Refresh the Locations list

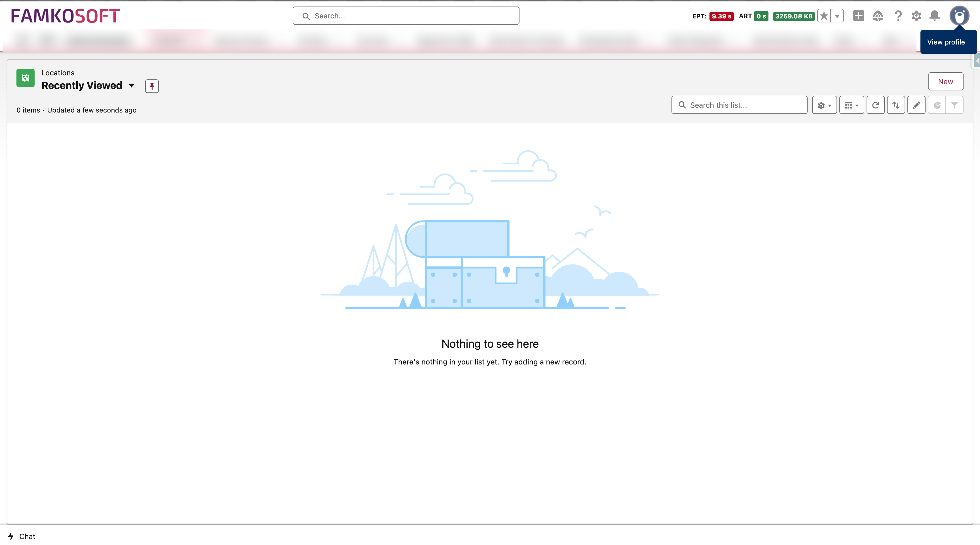coord(875,105)
